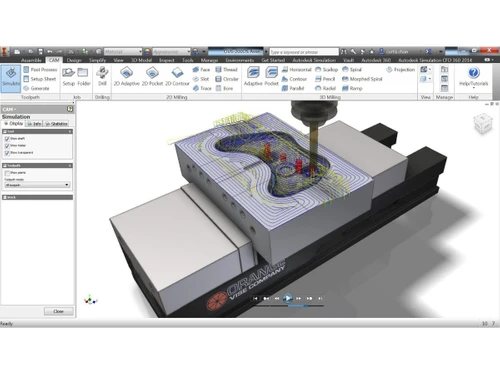Select the Scallop finishing strategy
Viewport: 500px width, 375px height.
[x=326, y=69]
